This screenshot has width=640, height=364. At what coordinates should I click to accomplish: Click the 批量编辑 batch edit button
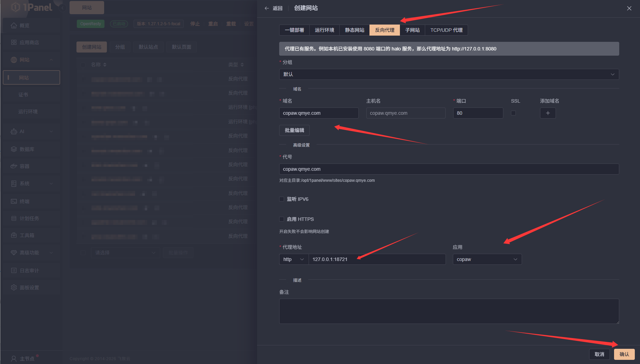tap(294, 130)
